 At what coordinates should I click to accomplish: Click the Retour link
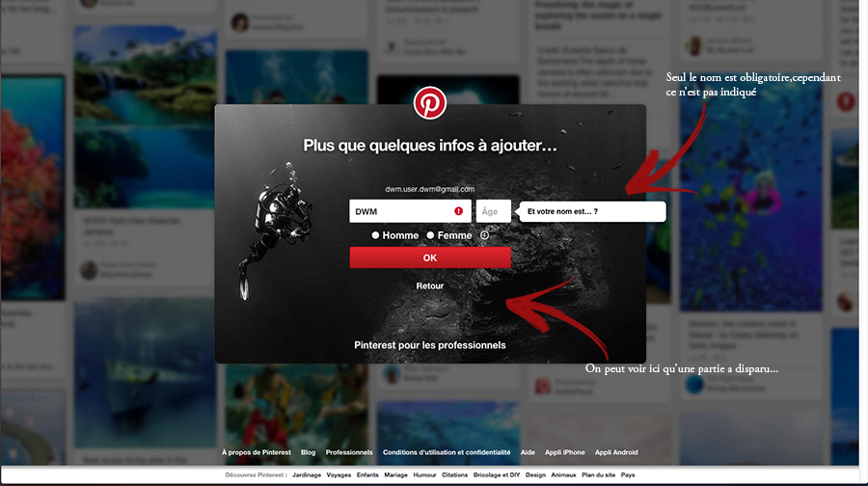point(430,285)
